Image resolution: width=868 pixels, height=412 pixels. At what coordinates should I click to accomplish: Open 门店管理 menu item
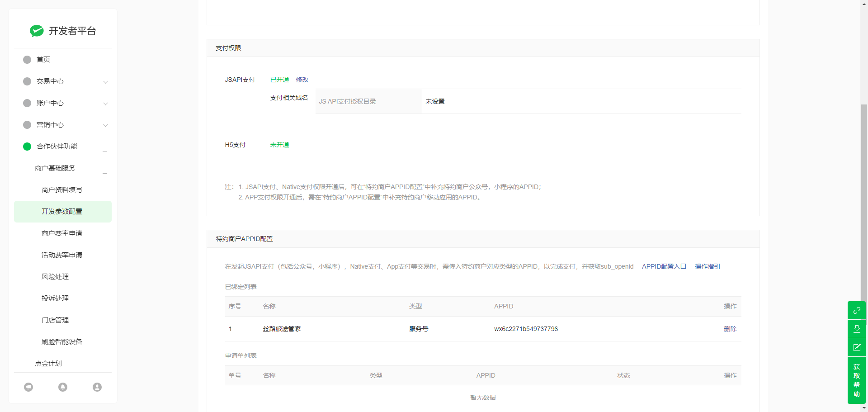tap(55, 320)
